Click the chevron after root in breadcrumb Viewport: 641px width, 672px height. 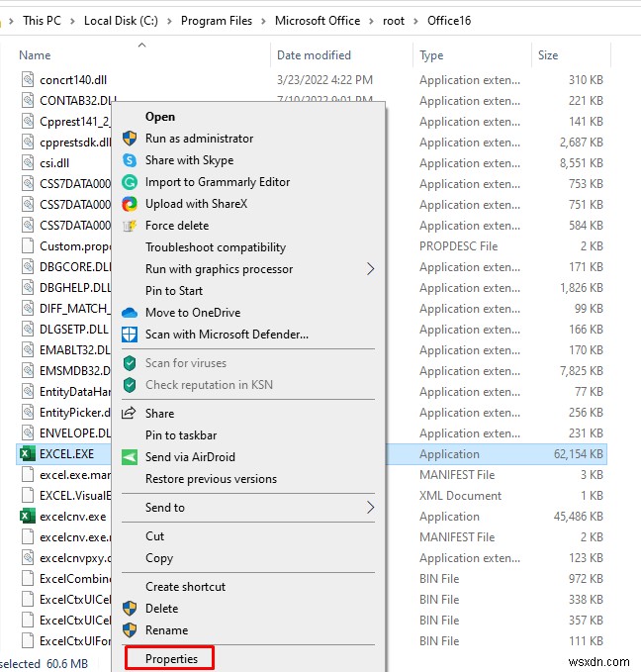point(415,21)
